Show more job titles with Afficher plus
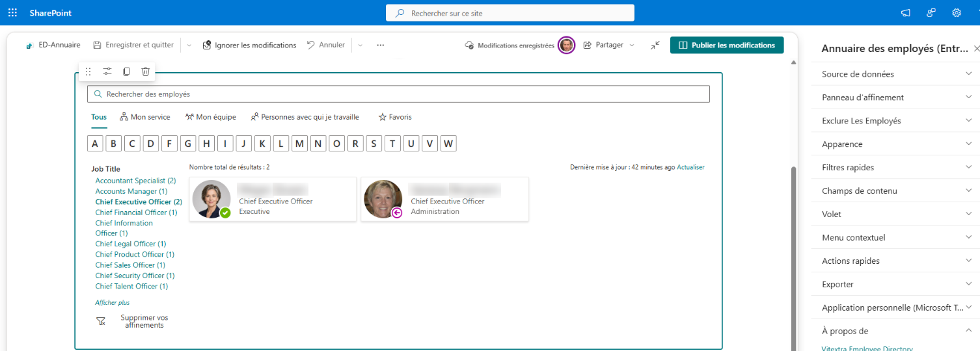The width and height of the screenshot is (980, 351). (x=113, y=303)
